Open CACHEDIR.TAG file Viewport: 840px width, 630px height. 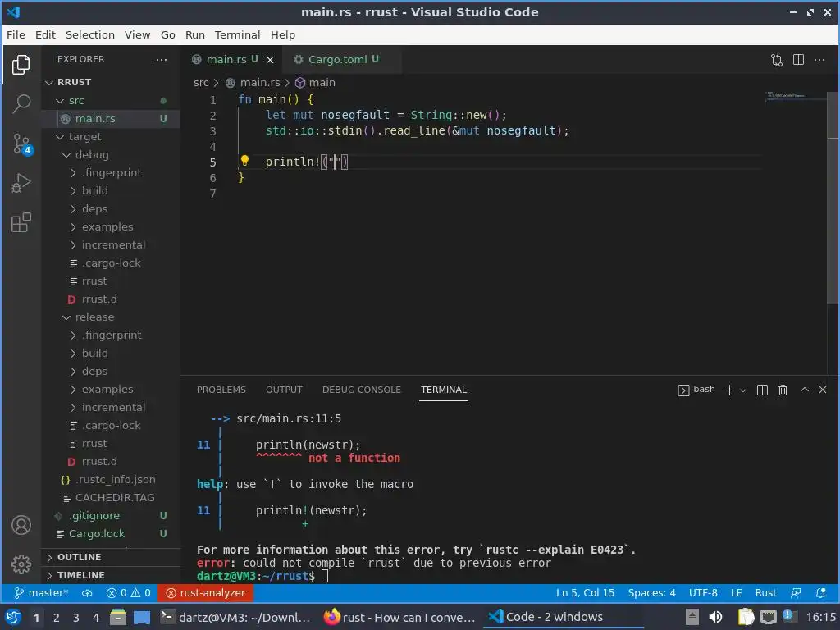tap(115, 498)
